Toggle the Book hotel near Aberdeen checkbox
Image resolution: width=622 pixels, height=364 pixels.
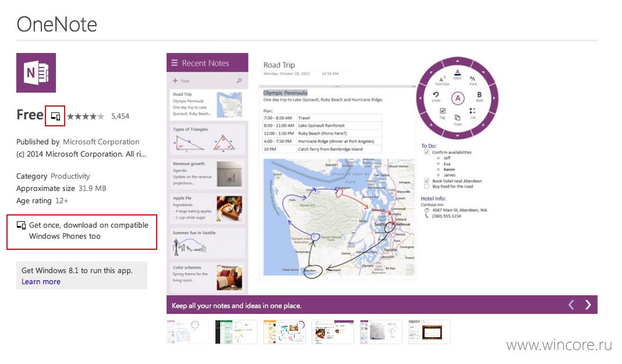(427, 181)
